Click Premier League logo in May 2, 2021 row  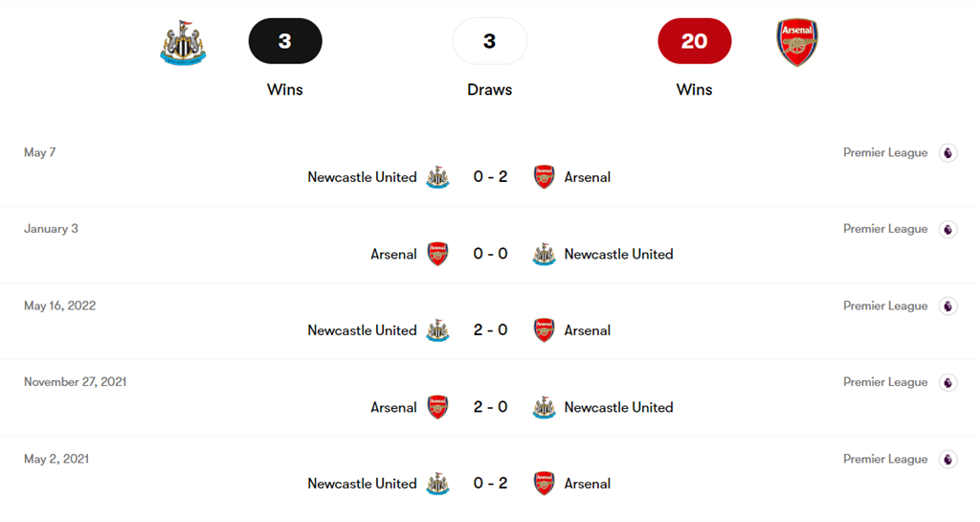947,459
